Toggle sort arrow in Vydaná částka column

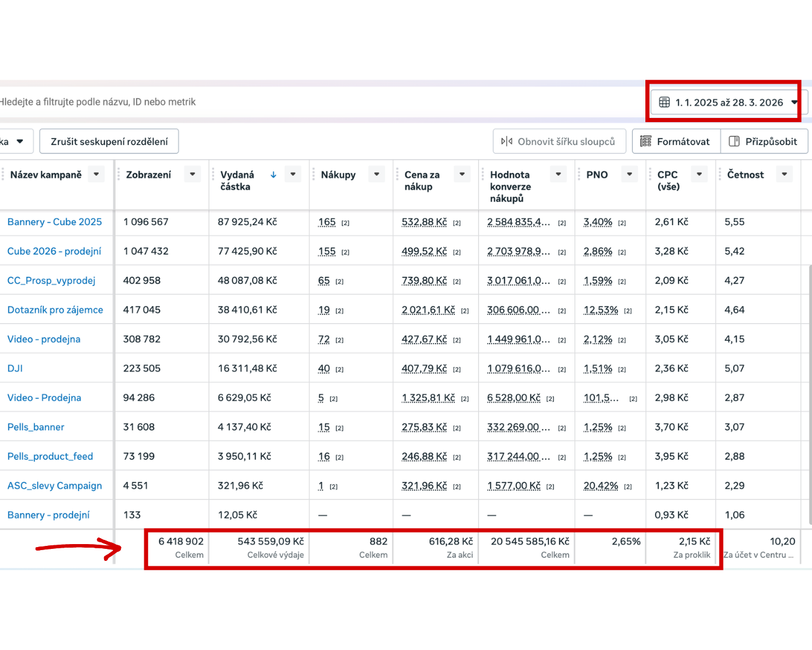pos(273,175)
